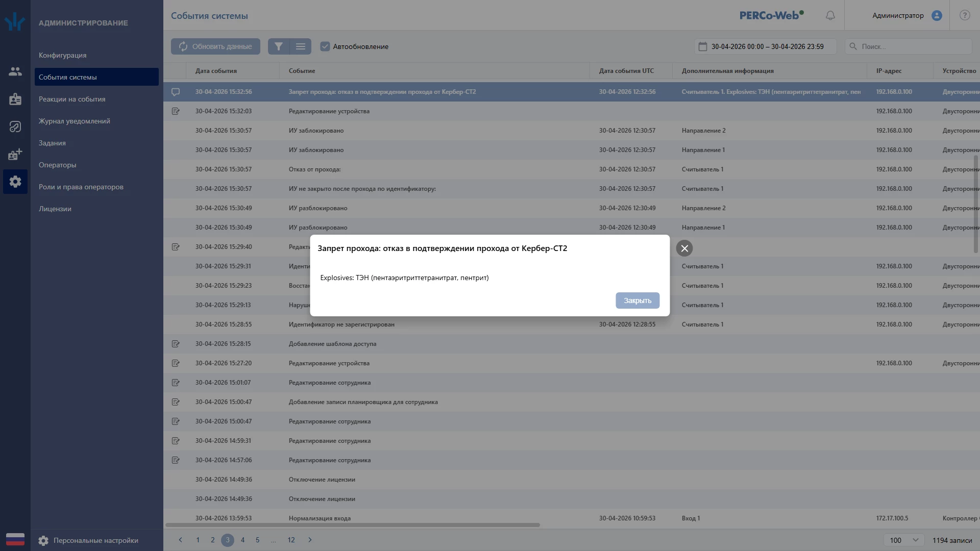The width and height of the screenshot is (980, 551).
Task: Go to page 5
Action: point(258,540)
